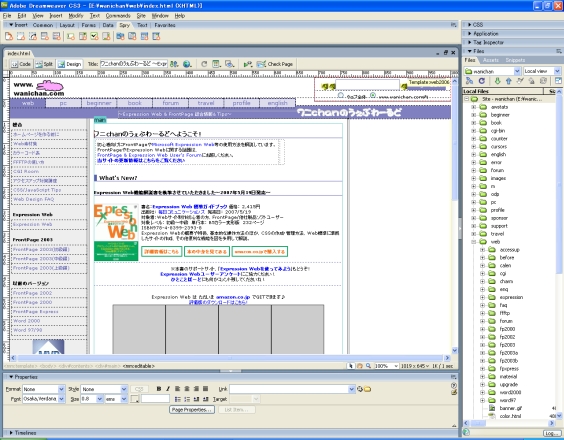Click the Page Properties button

pyautogui.click(x=192, y=409)
